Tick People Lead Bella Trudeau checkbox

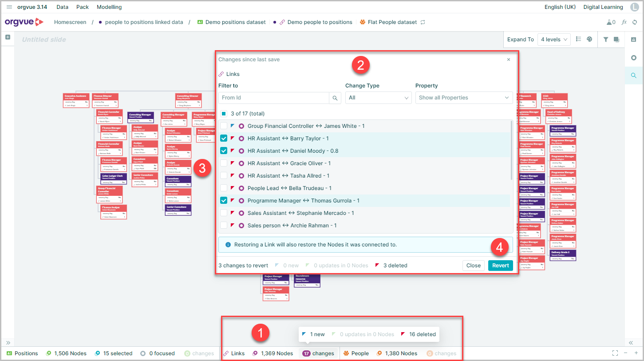(224, 188)
